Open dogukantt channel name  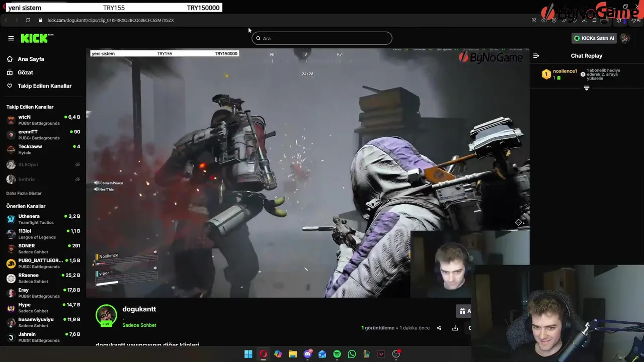coord(139,309)
